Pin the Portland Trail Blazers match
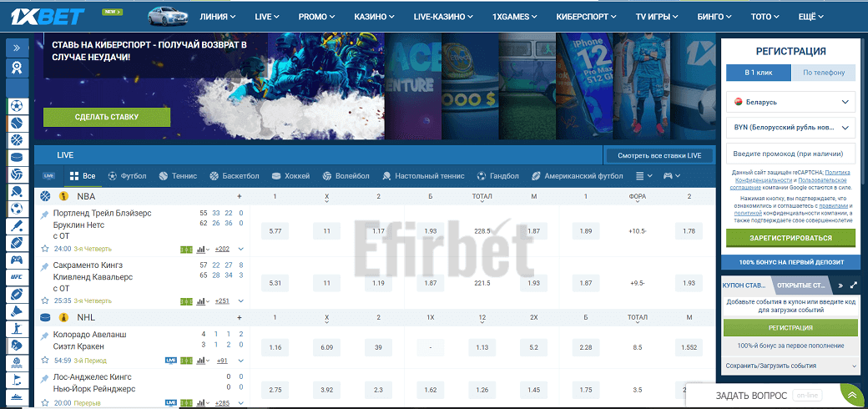The image size is (868, 409). click(45, 215)
